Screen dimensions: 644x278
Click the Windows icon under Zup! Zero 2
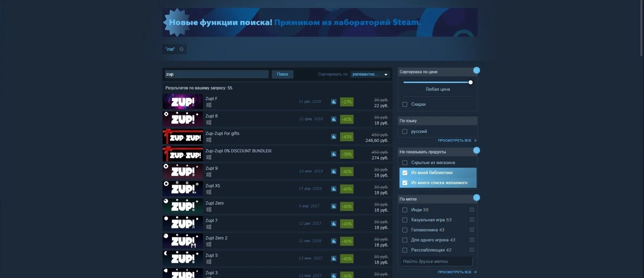coord(209,245)
